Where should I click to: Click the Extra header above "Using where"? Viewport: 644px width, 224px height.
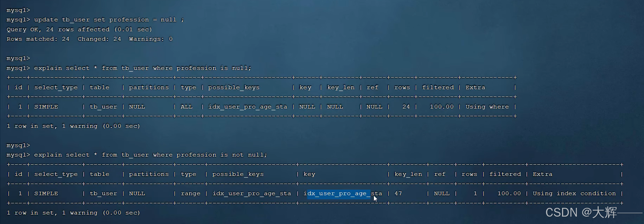pyautogui.click(x=475, y=87)
